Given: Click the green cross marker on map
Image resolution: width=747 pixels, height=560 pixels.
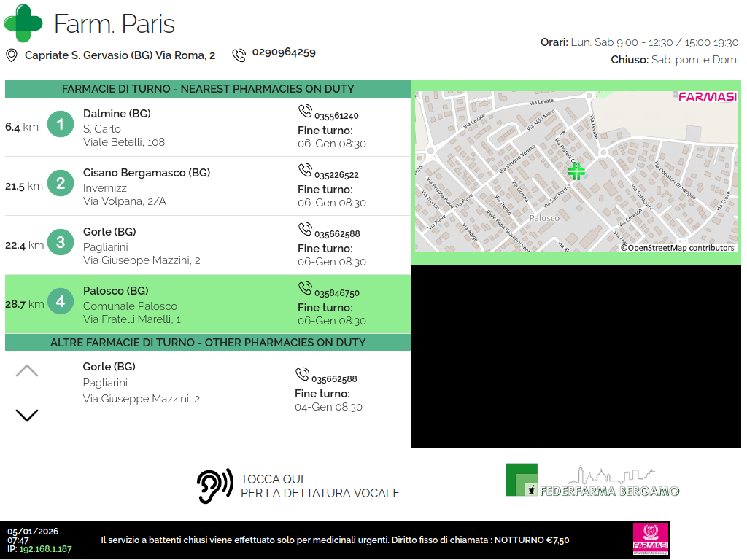Looking at the screenshot, I should [576, 172].
